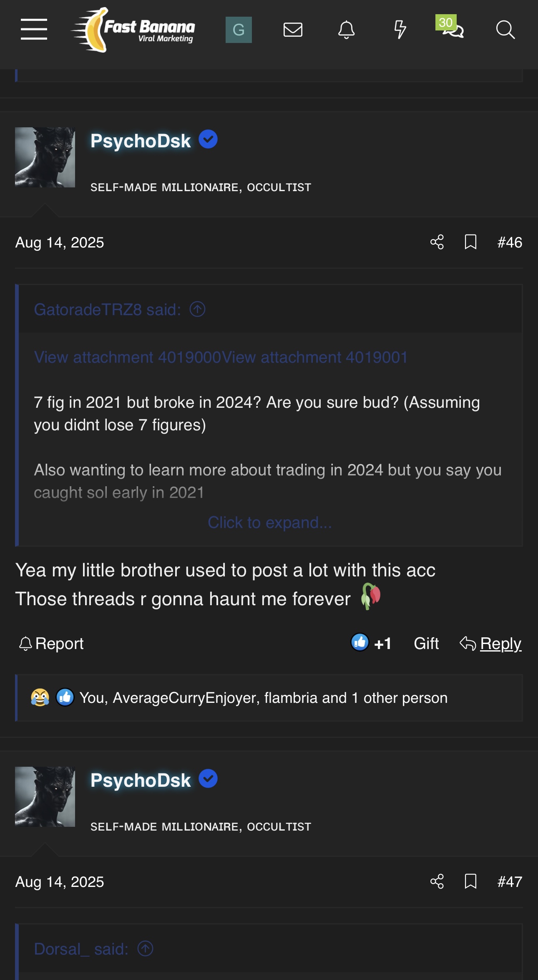The image size is (538, 980).
Task: Toggle bookmark on post #46
Action: 470,242
